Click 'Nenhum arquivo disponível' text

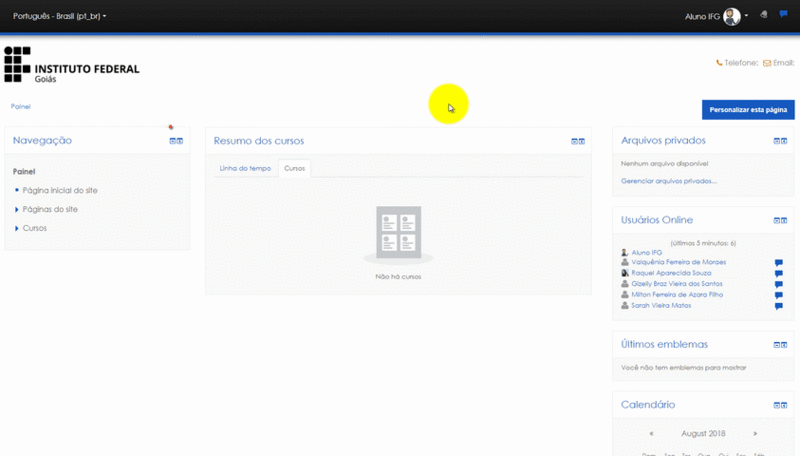pyautogui.click(x=664, y=164)
